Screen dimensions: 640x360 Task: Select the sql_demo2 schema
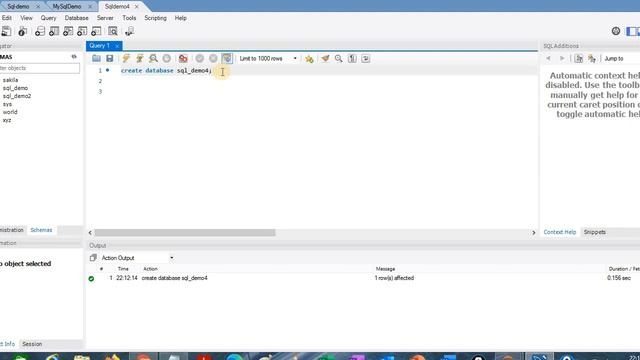17,96
